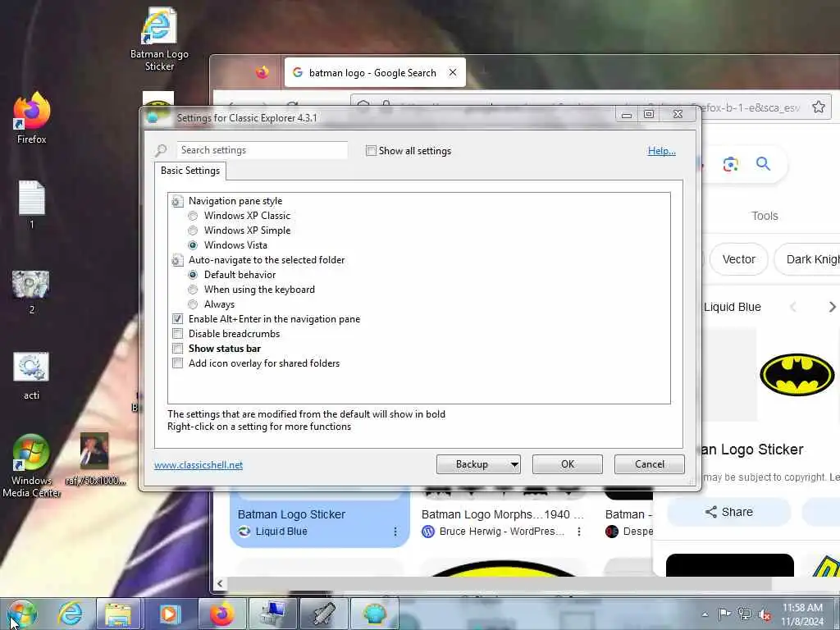Click the Classic Shell shell icon in taskbar
This screenshot has height=630, width=840.
tap(374, 614)
